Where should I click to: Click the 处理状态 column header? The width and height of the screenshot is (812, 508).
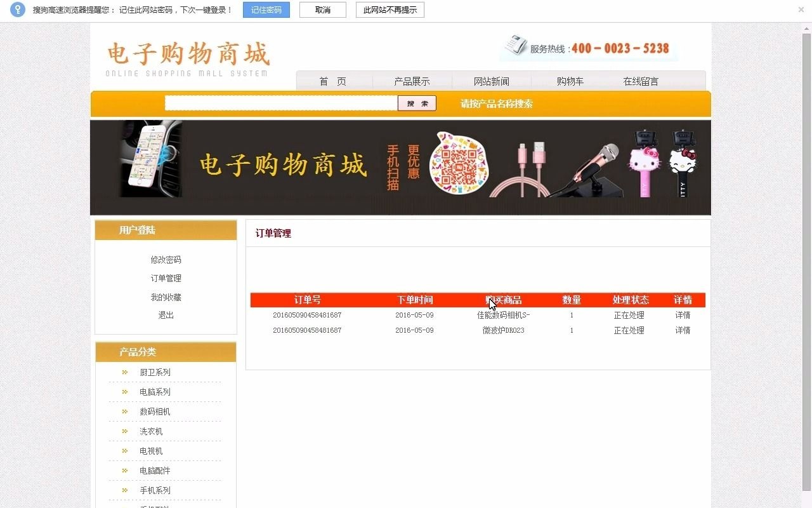coord(631,300)
